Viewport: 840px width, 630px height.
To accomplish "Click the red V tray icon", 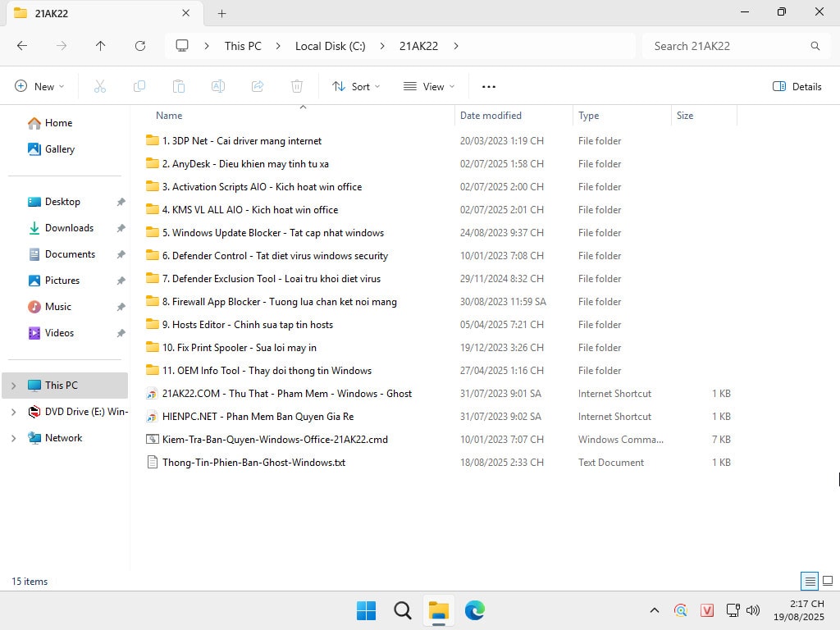I will 706,610.
